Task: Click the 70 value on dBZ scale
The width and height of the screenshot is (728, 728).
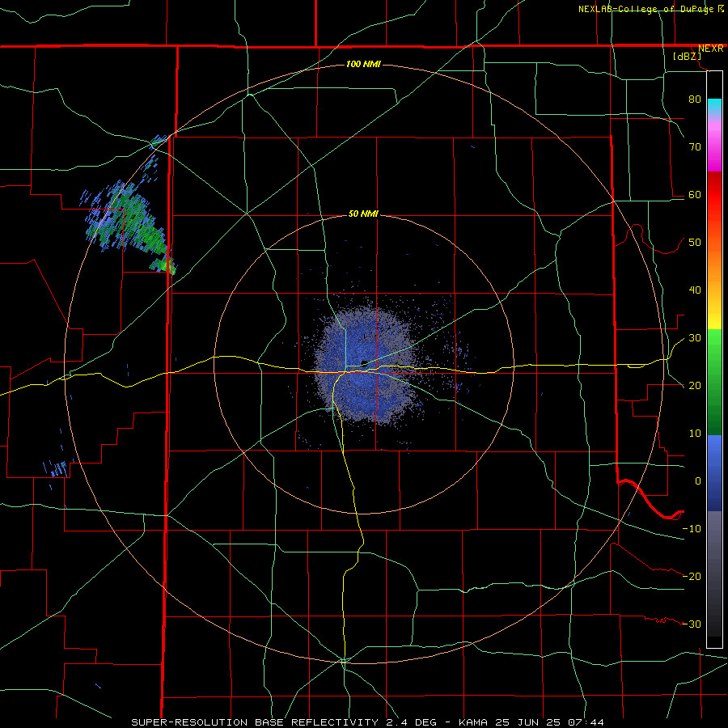Action: [695, 146]
